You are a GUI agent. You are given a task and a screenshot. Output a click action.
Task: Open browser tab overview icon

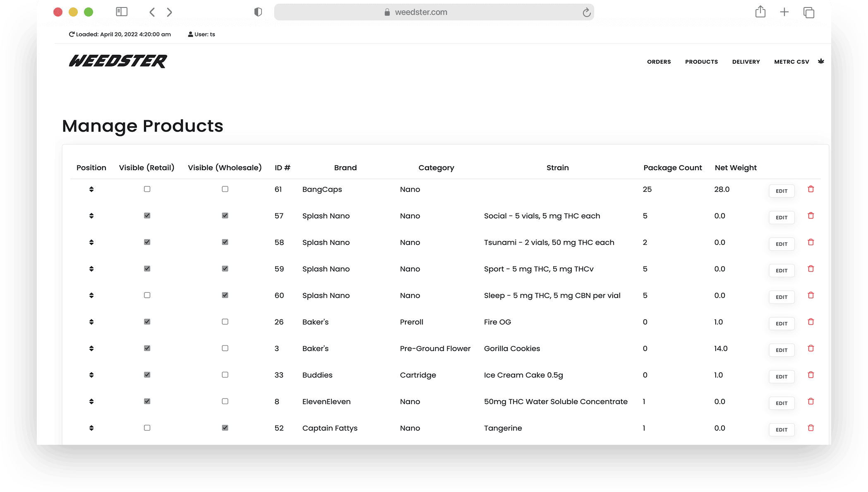coord(808,12)
